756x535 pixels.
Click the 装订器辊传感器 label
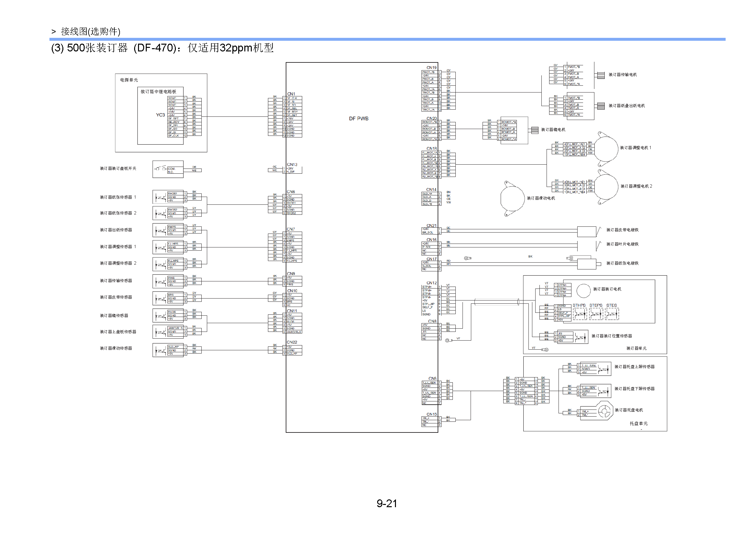pyautogui.click(x=114, y=315)
